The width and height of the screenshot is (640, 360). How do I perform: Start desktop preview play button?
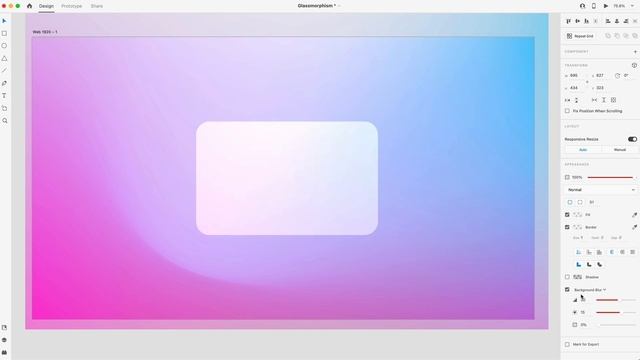(x=606, y=6)
